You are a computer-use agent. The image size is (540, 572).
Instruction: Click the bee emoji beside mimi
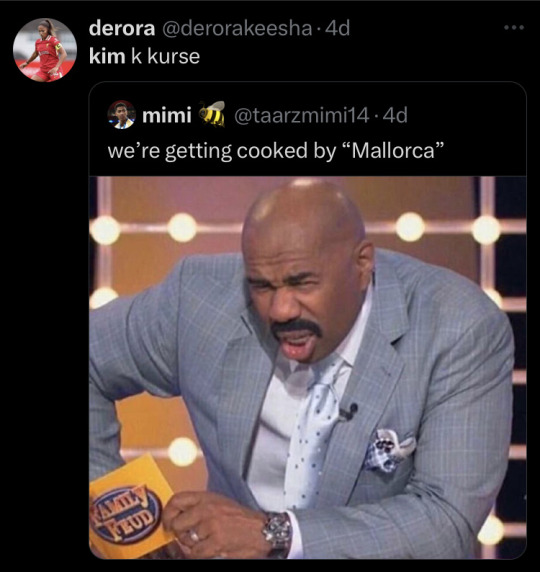click(212, 113)
